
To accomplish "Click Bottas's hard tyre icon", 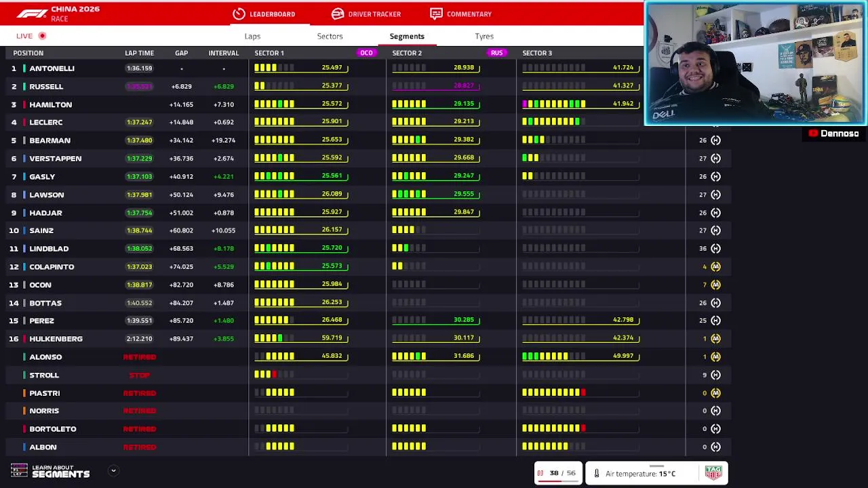I will pos(715,303).
